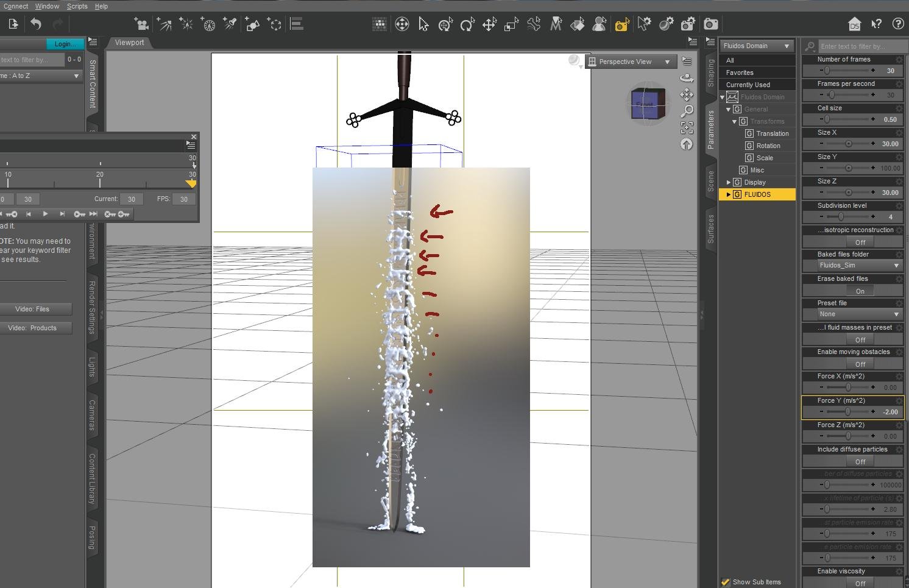
Task: Switch to the Shaping tab
Action: [x=710, y=73]
